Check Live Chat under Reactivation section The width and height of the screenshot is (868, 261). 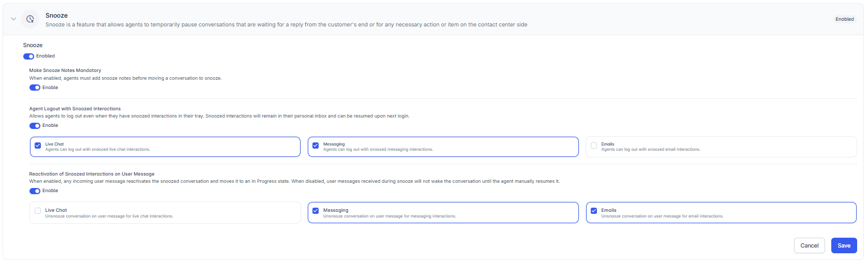coord(38,211)
